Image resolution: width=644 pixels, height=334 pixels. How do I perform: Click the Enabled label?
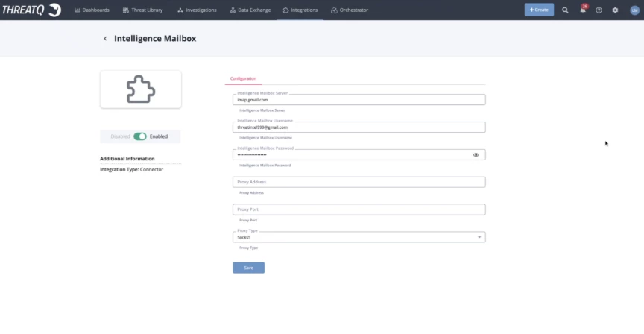coord(159,136)
